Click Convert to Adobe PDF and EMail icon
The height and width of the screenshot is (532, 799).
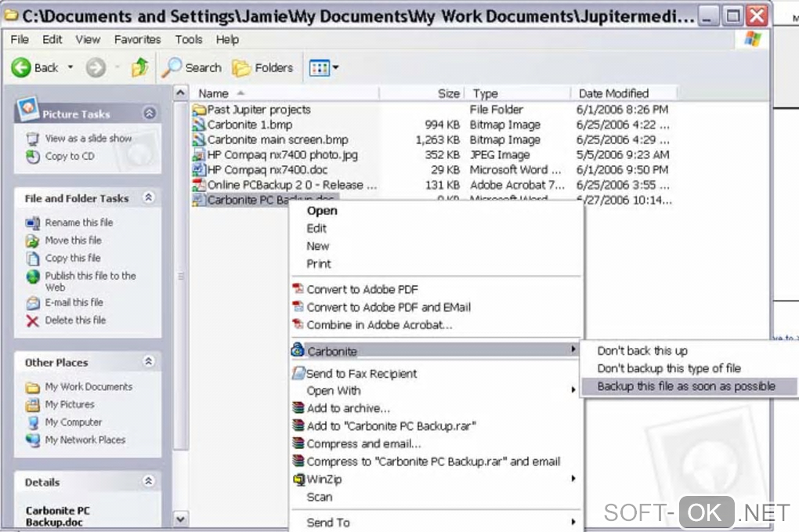coord(298,307)
